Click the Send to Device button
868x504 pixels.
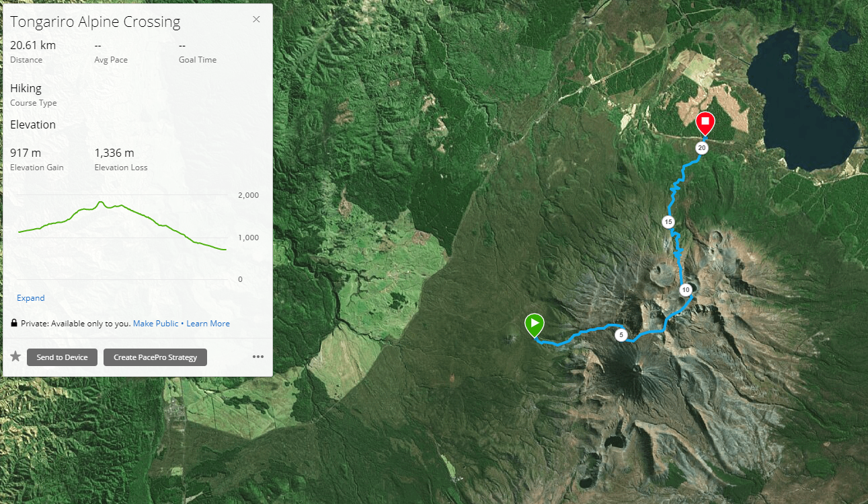(x=62, y=357)
